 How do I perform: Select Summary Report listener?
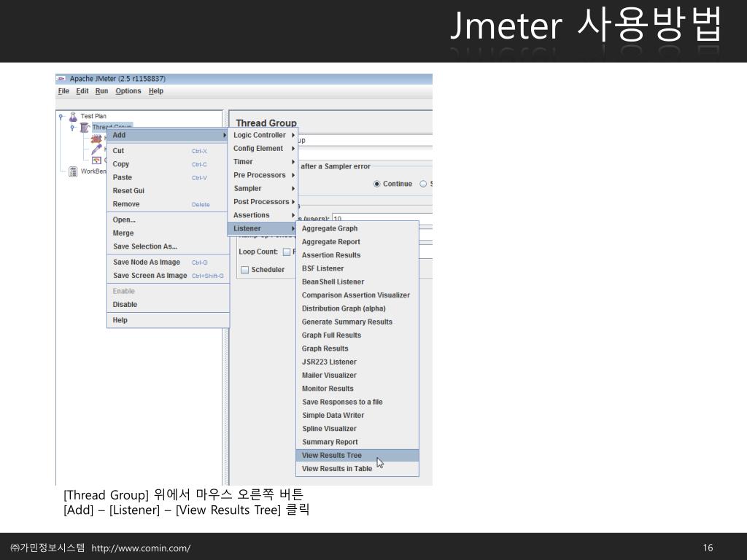pyautogui.click(x=357, y=442)
